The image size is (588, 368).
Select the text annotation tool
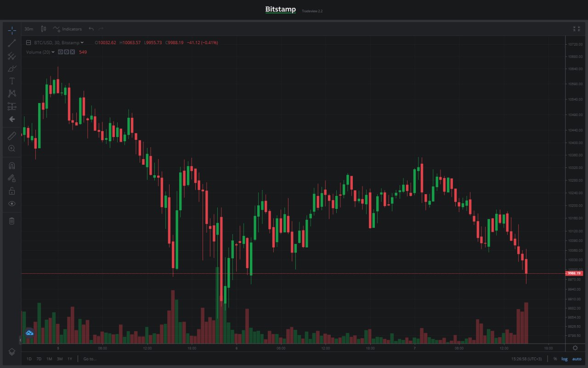pyautogui.click(x=12, y=81)
